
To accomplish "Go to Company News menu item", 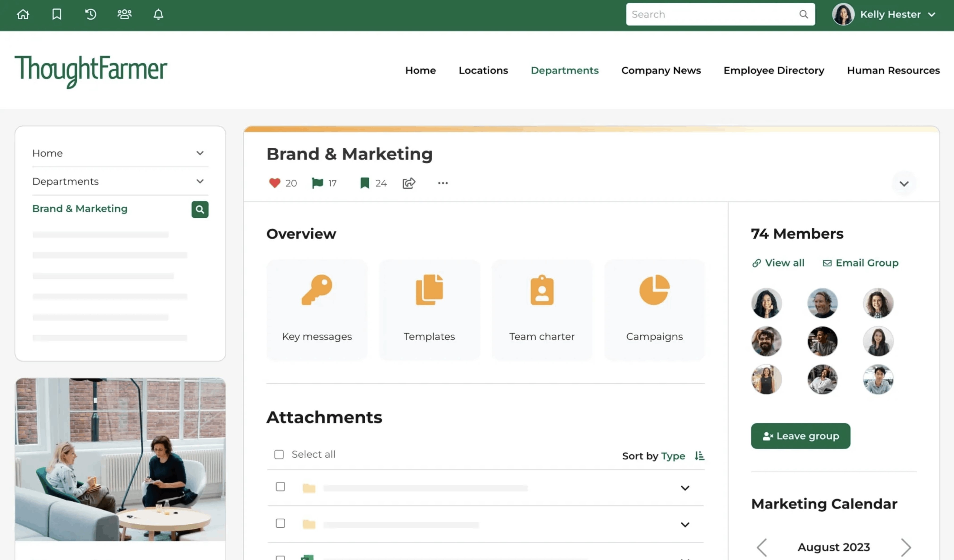I will [x=661, y=70].
